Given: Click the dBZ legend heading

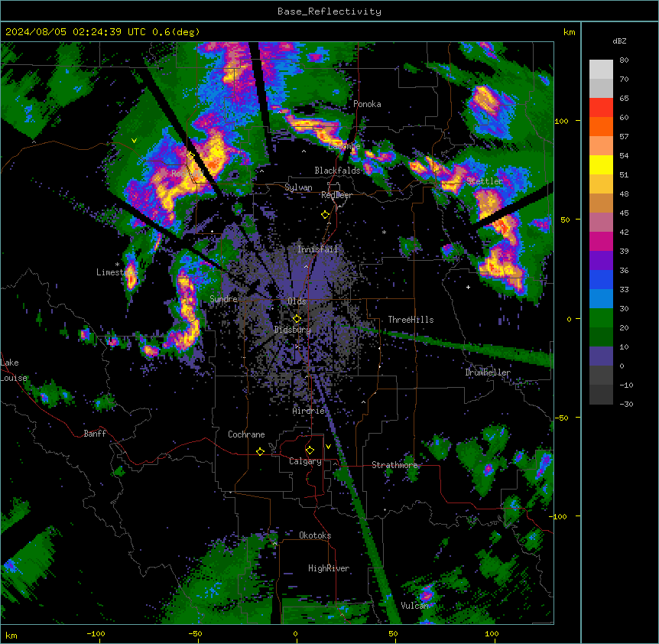Looking at the screenshot, I should pos(619,41).
